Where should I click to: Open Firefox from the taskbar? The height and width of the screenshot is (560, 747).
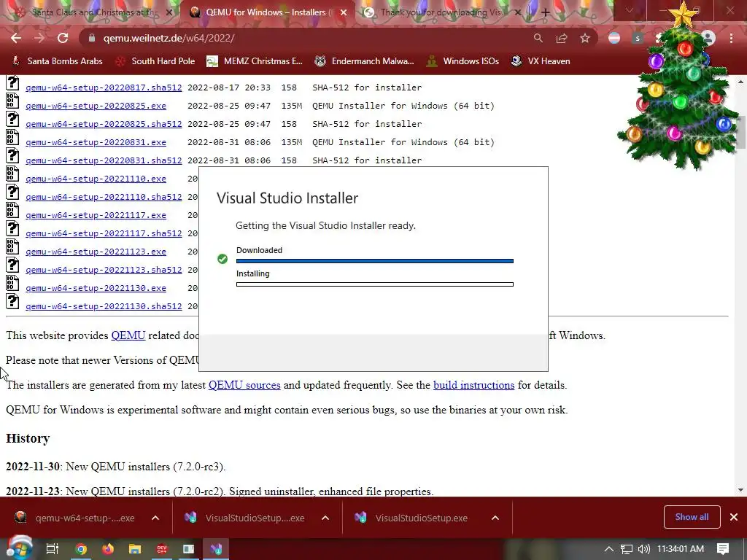pyautogui.click(x=108, y=549)
